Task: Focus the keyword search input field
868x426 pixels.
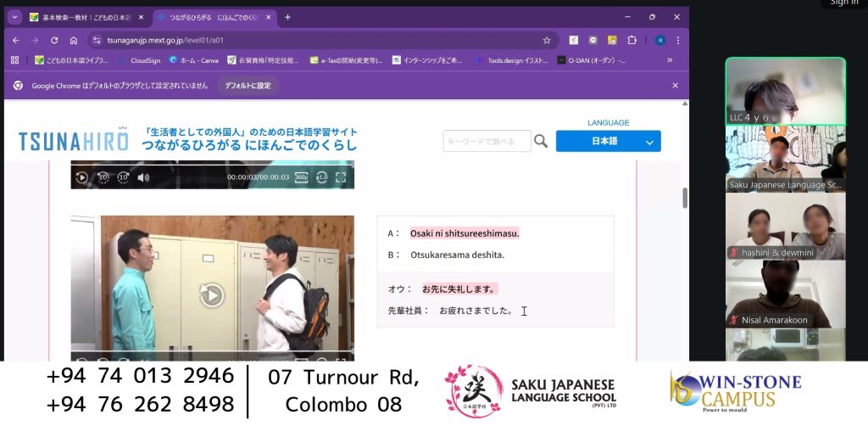Action: (487, 142)
